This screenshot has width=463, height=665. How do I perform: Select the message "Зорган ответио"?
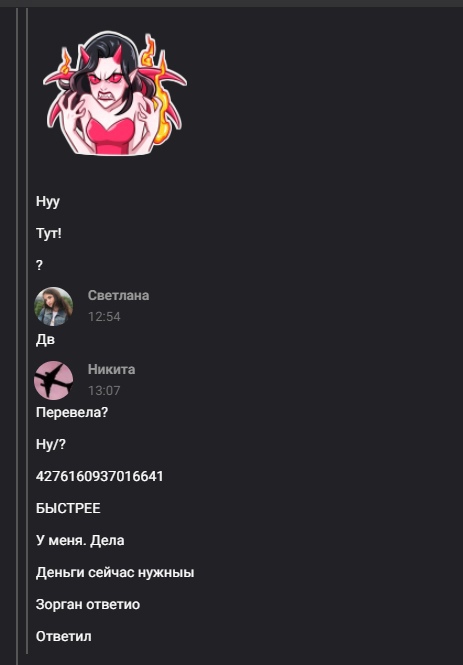pos(88,604)
